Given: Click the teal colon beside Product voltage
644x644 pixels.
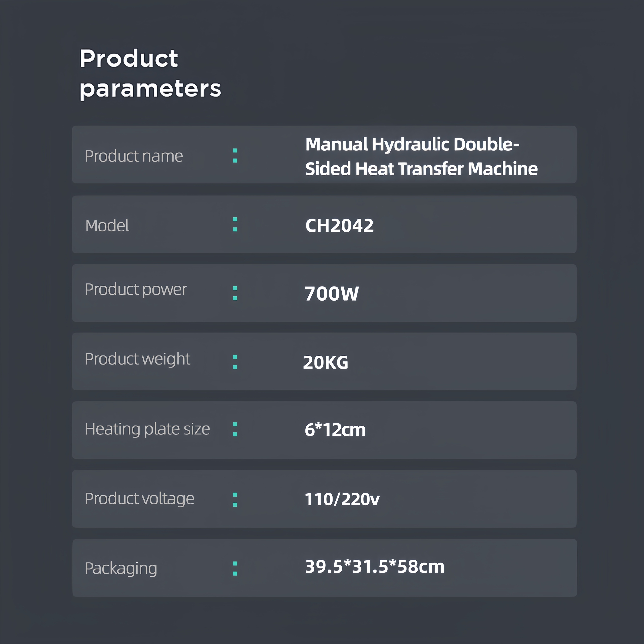Looking at the screenshot, I should click(x=235, y=500).
